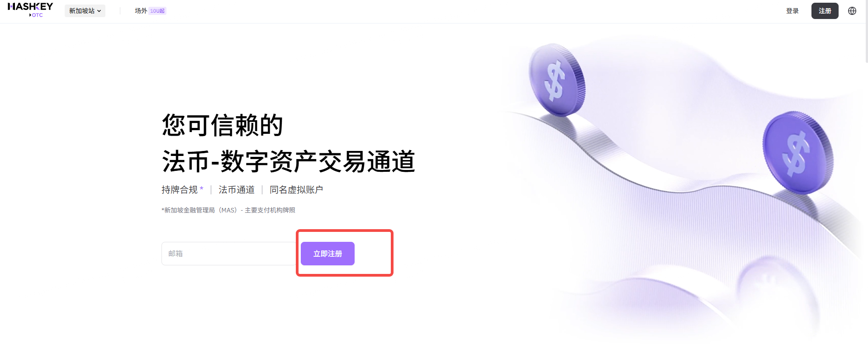Click the page vertical scrollbar thumb

pyautogui.click(x=866, y=32)
